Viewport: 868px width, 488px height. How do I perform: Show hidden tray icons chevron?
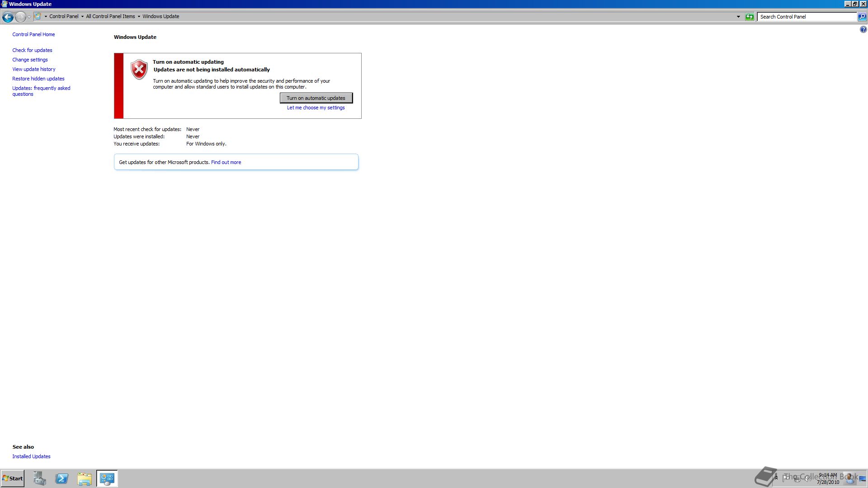click(x=776, y=478)
